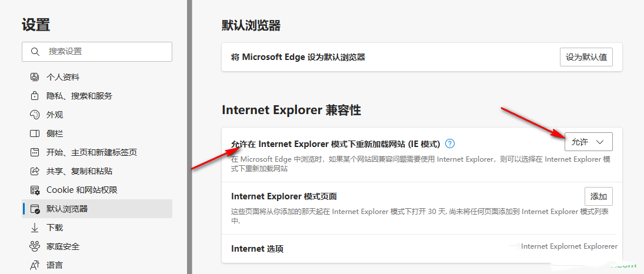Click the search magnifier icon in settings
Image resolution: width=644 pixels, height=274 pixels.
tap(35, 51)
